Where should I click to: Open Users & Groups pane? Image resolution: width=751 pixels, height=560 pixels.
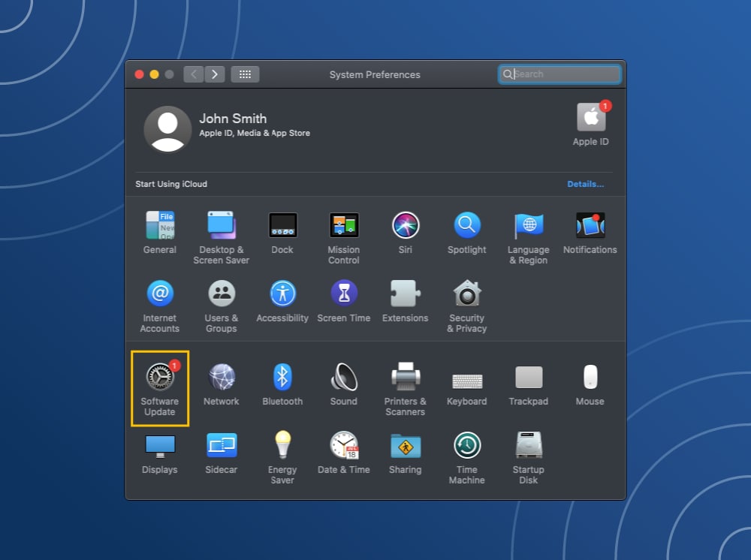(222, 306)
